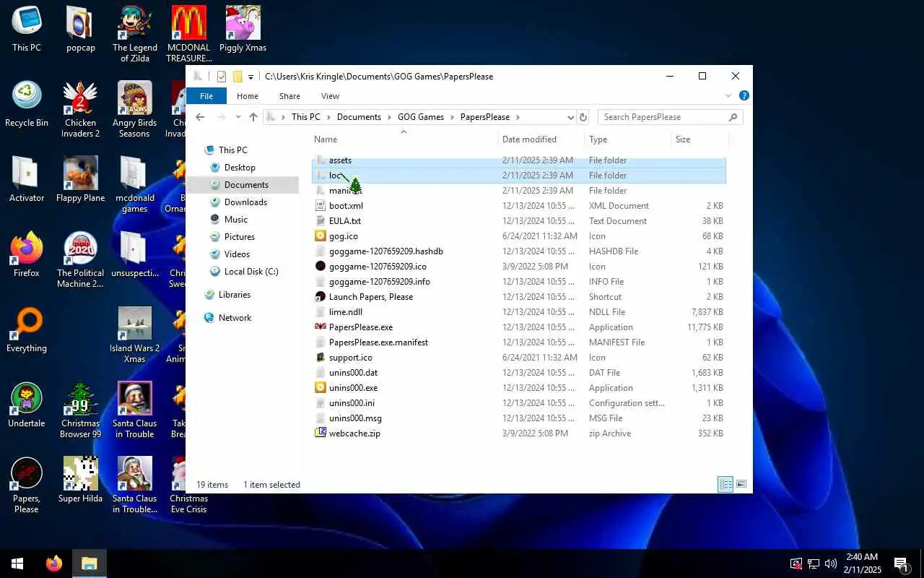Open the Share ribbon tab
Screen dimensions: 924x578
[x=289, y=96]
